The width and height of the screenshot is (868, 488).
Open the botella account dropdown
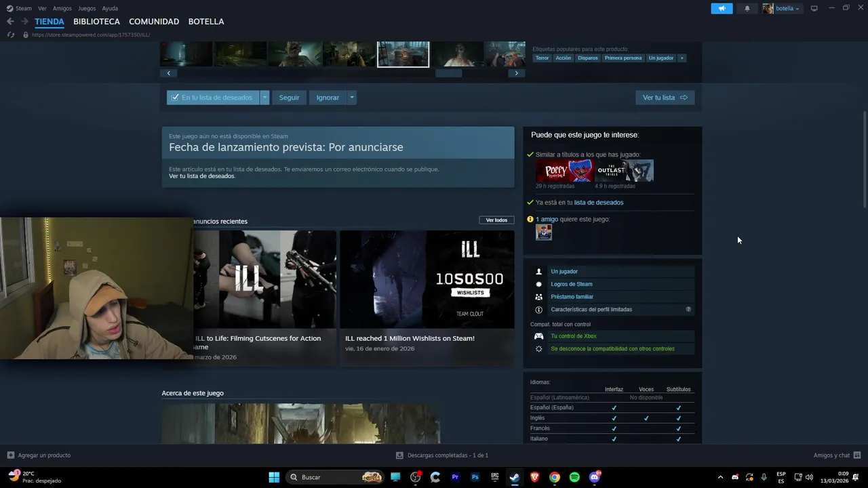pyautogui.click(x=781, y=8)
